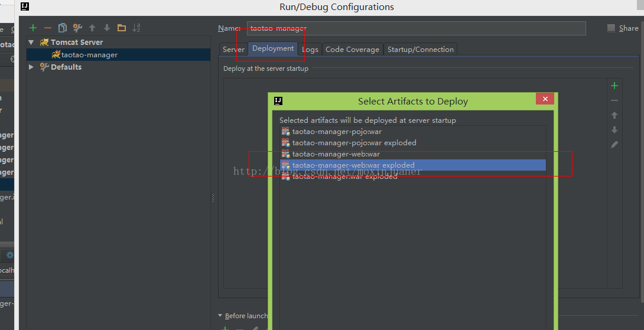Add deployment artifact green plus on right
Screen dimensions: 644x330
click(614, 86)
